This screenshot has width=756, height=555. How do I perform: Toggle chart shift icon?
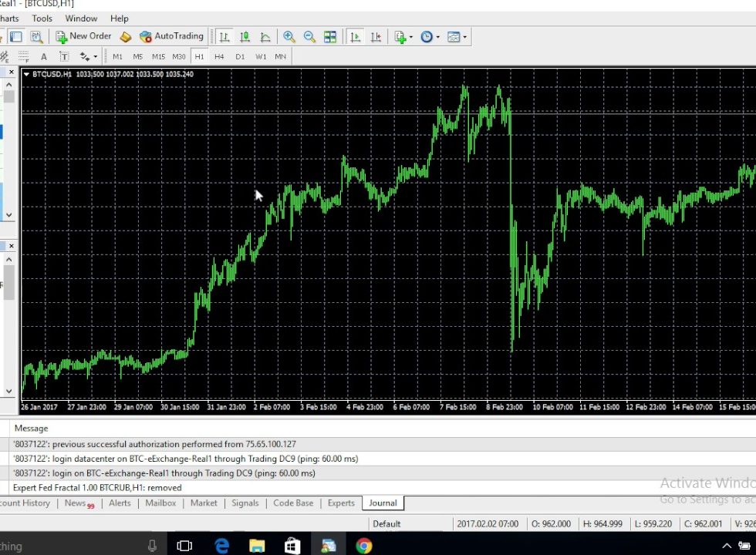click(x=376, y=37)
